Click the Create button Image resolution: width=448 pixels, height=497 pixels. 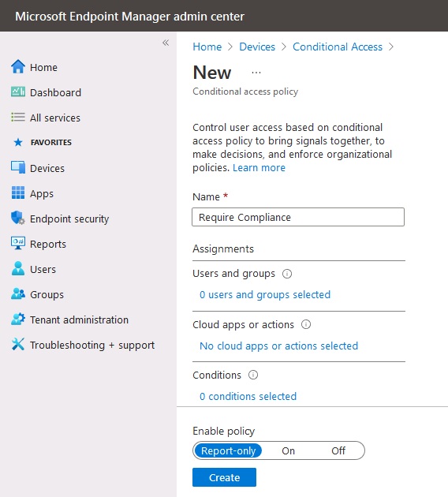(x=224, y=477)
